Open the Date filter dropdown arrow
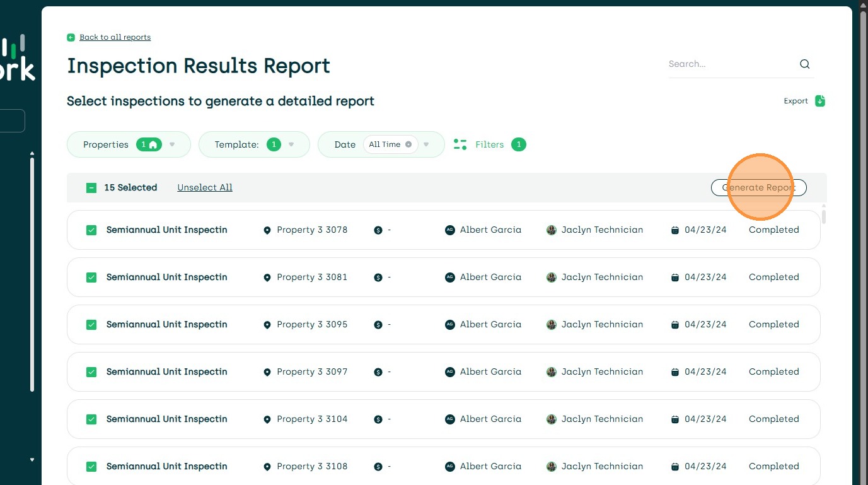868x485 pixels. point(426,144)
